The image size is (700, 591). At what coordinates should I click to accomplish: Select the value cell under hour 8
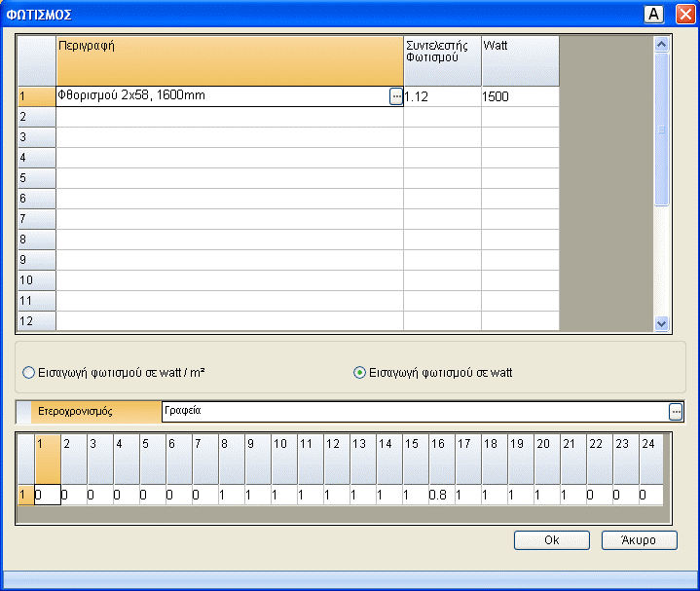point(232,495)
